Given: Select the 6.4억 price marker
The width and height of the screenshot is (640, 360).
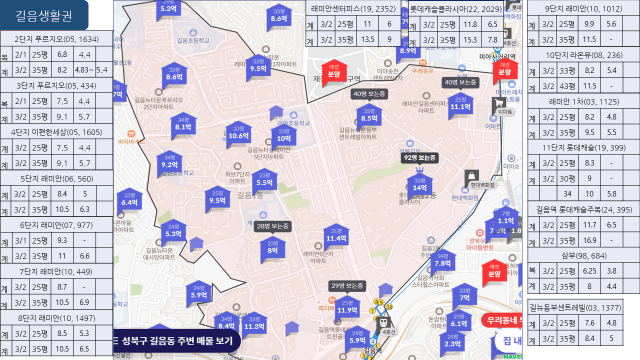Looking at the screenshot, I should 129,200.
